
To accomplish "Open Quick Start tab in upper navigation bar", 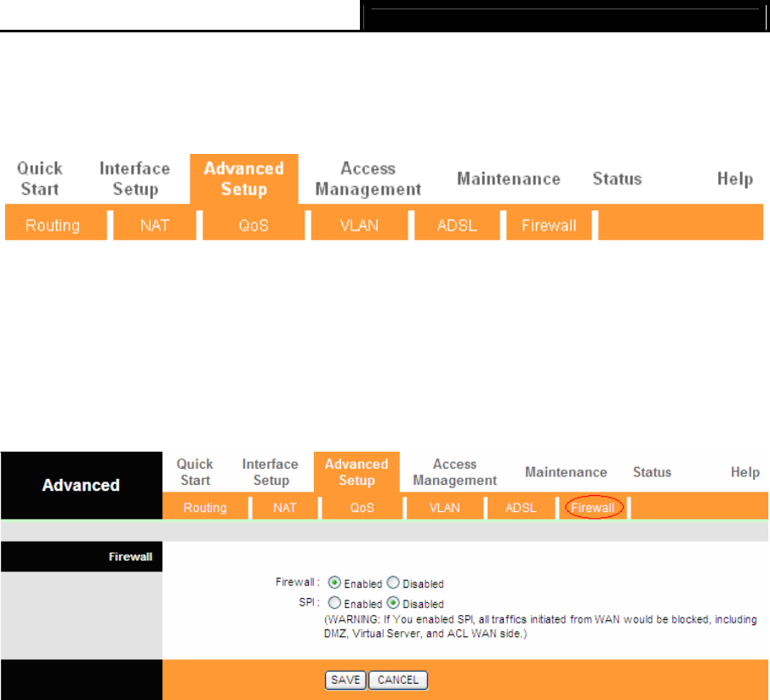I will coord(40,179).
